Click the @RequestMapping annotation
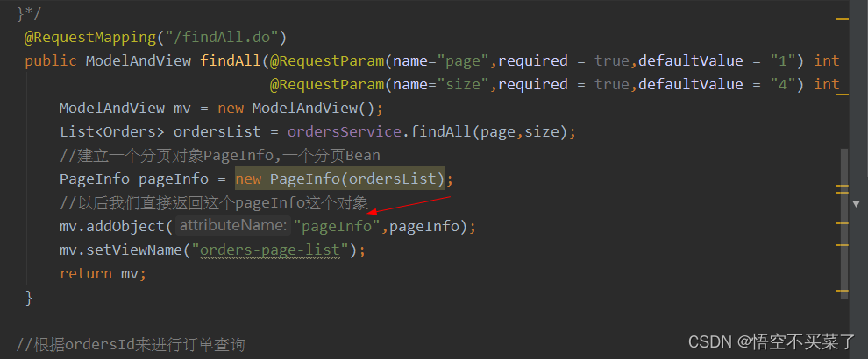This screenshot has height=359, width=868. (90, 38)
